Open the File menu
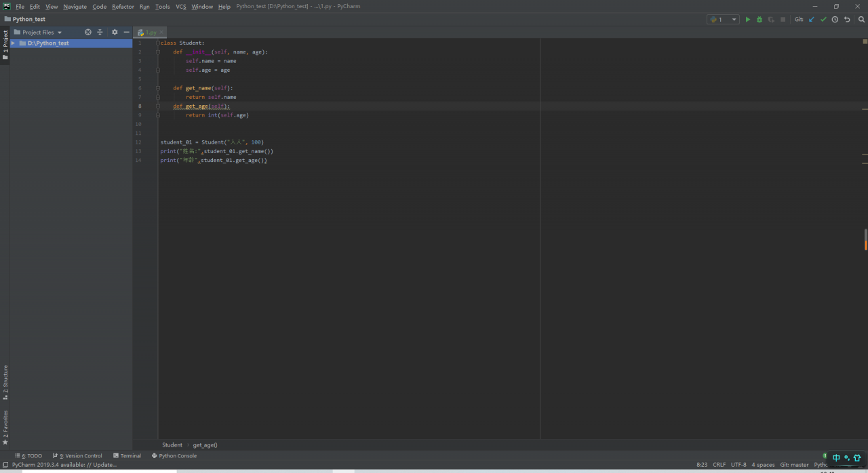Viewport: 868px width, 473px height. click(20, 6)
